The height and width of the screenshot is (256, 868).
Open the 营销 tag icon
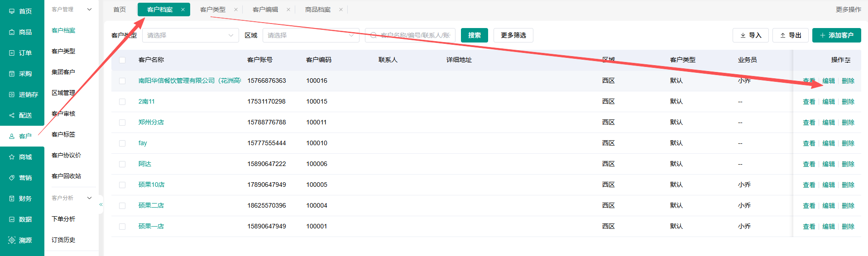click(12, 178)
